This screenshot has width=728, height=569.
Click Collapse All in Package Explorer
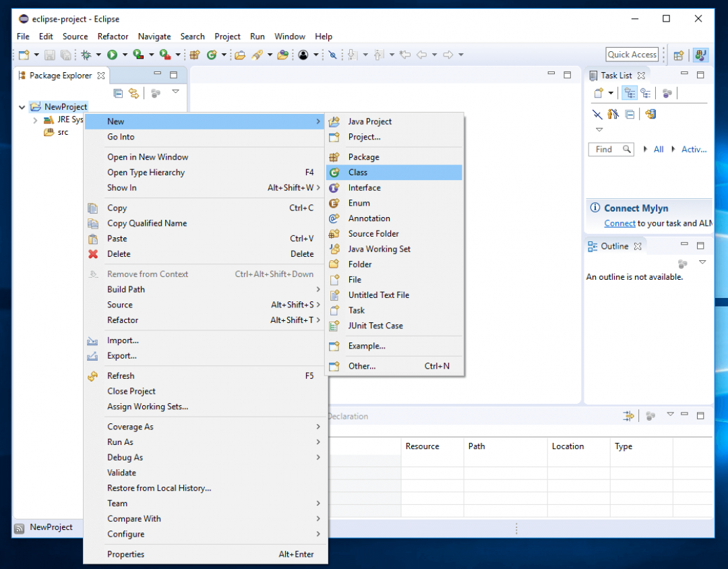118,94
